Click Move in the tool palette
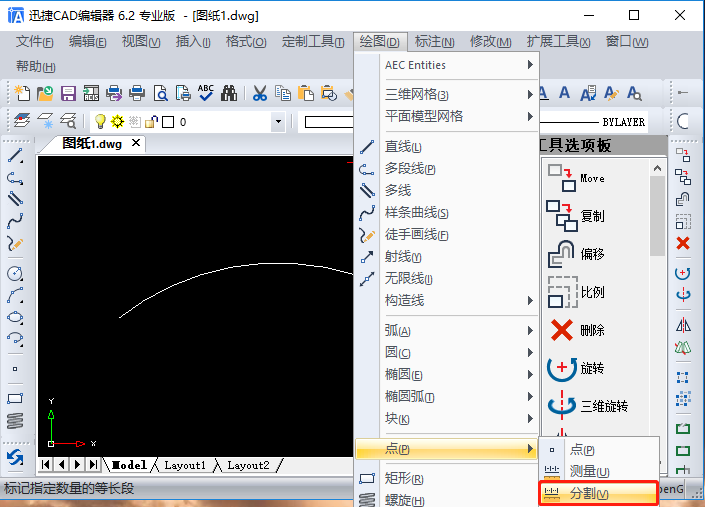Screen dimensions: 705x507 click(576, 178)
